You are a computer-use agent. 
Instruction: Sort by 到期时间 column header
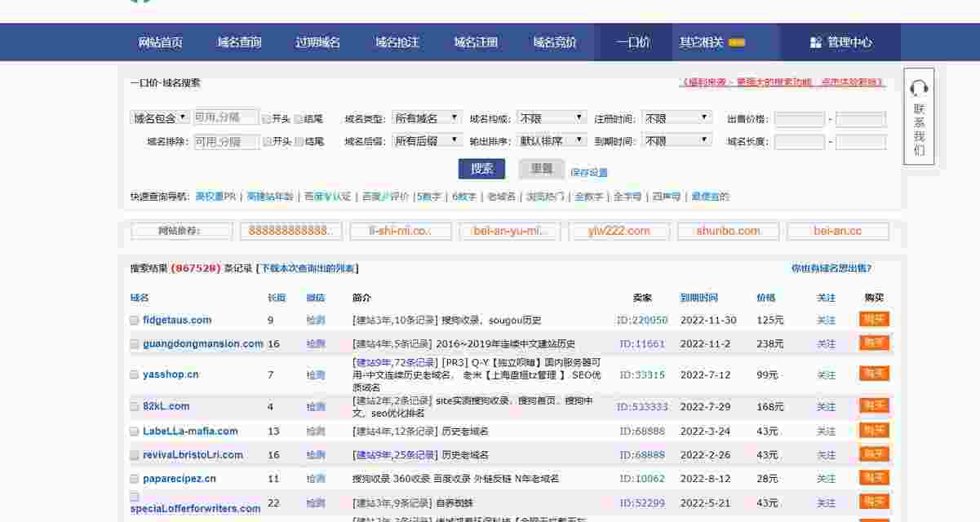(x=699, y=298)
